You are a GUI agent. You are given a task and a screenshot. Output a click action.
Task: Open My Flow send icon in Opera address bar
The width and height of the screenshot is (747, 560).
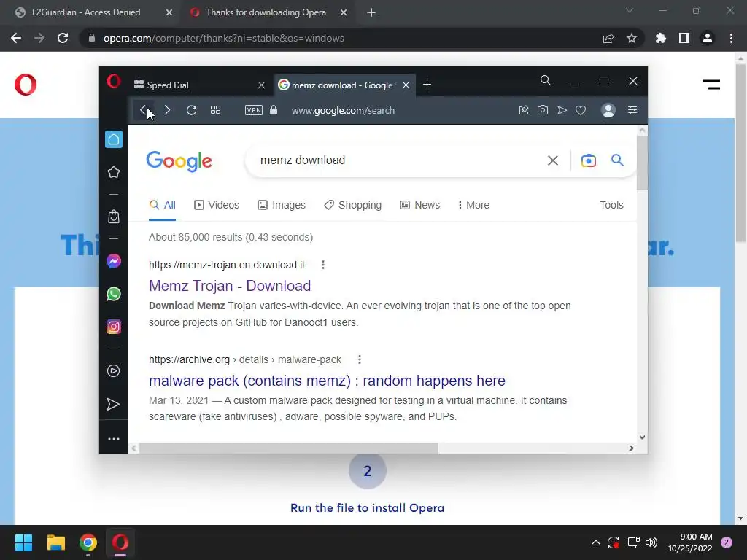[x=562, y=111]
